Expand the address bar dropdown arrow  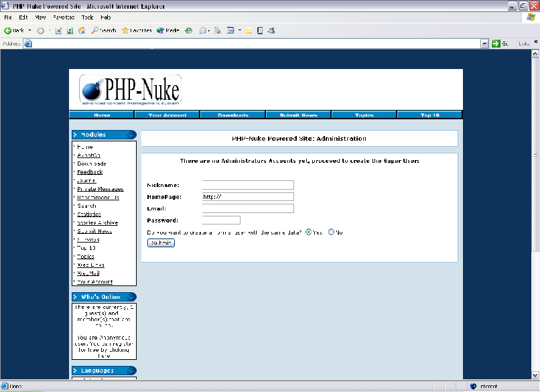coord(484,44)
